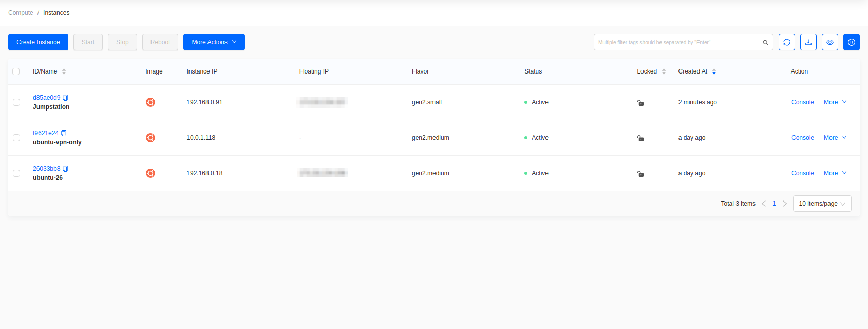Go to Compute breadcrumb
868x329 pixels.
[21, 13]
